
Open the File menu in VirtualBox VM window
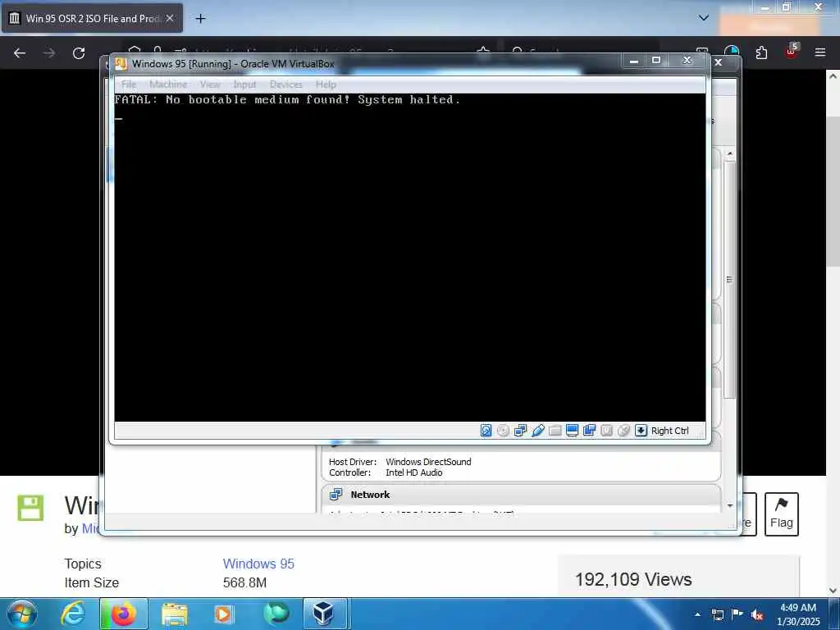point(129,84)
